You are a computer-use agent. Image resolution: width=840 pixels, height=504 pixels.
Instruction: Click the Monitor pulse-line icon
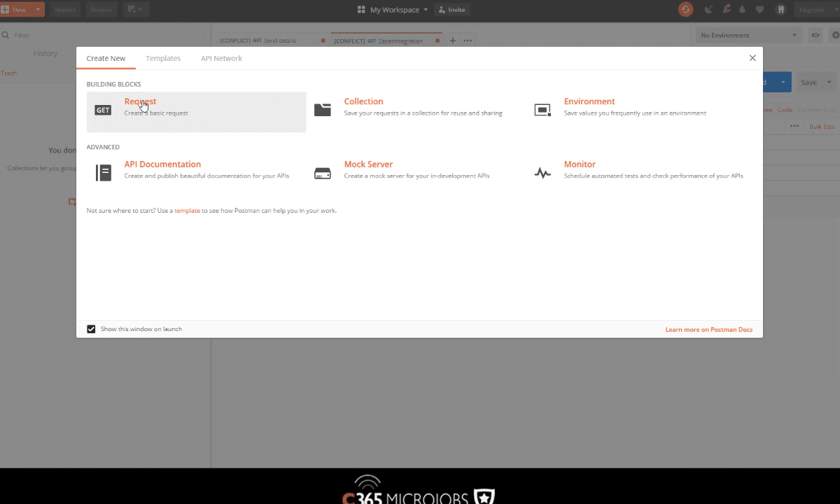pos(542,173)
